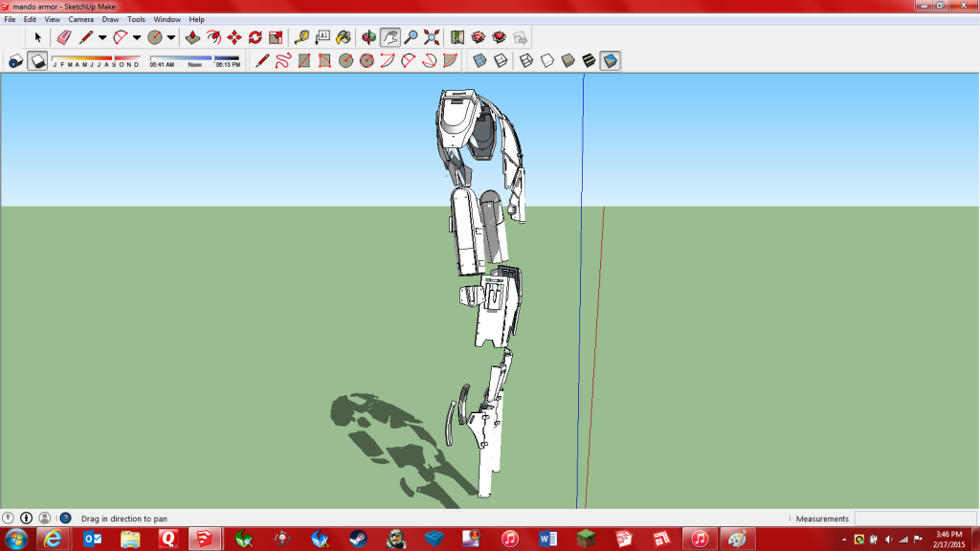Image resolution: width=980 pixels, height=551 pixels.
Task: Open Steam from the taskbar
Action: click(358, 539)
